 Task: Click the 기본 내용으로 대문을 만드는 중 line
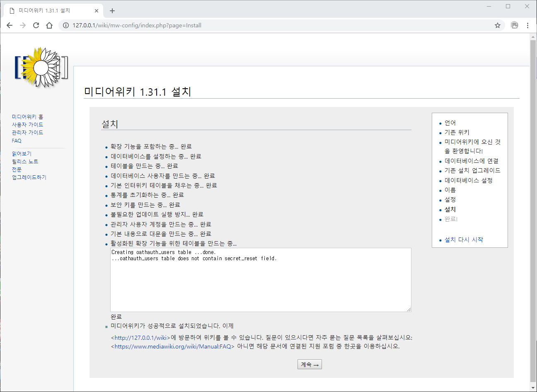161,234
